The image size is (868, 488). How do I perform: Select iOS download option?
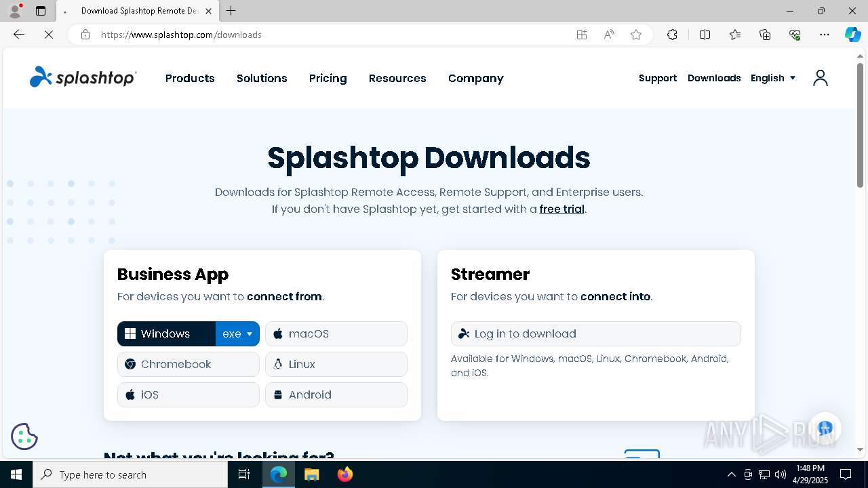[x=189, y=394]
